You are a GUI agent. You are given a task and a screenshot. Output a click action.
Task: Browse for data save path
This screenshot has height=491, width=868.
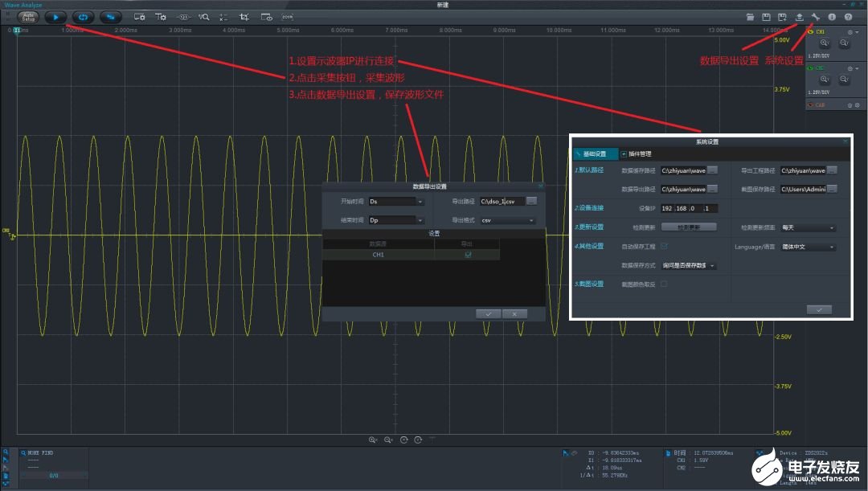[x=712, y=170]
